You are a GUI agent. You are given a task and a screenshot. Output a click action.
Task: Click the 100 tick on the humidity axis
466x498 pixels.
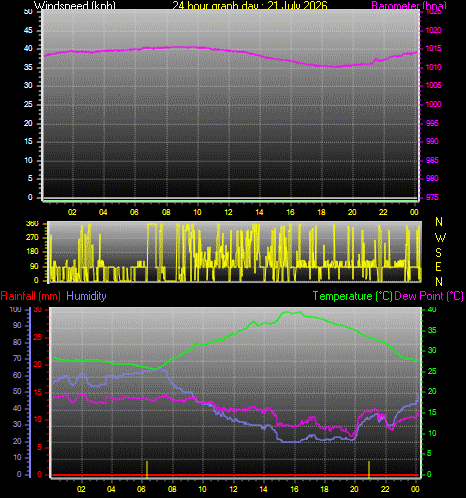click(x=15, y=309)
